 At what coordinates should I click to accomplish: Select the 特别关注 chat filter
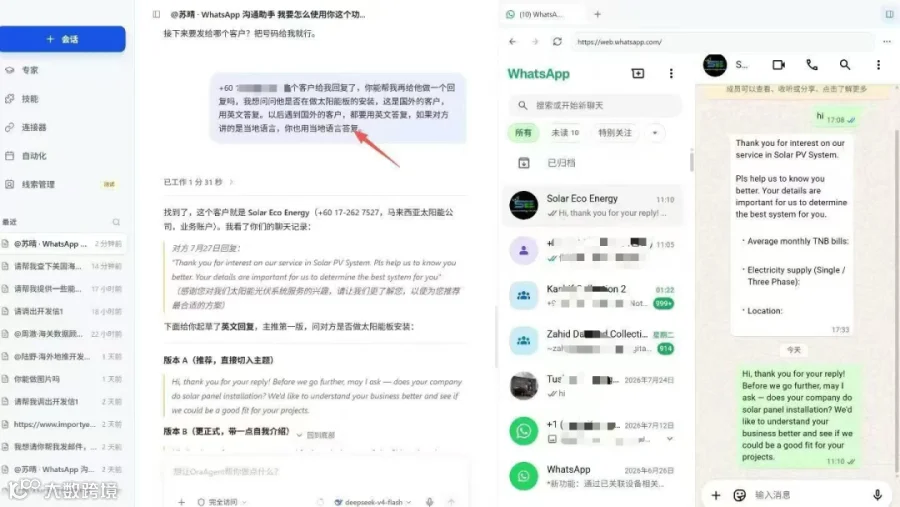[x=615, y=133]
